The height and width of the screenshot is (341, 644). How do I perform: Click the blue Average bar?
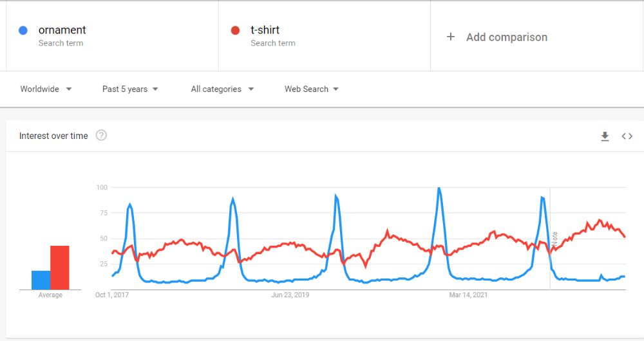[x=41, y=281]
